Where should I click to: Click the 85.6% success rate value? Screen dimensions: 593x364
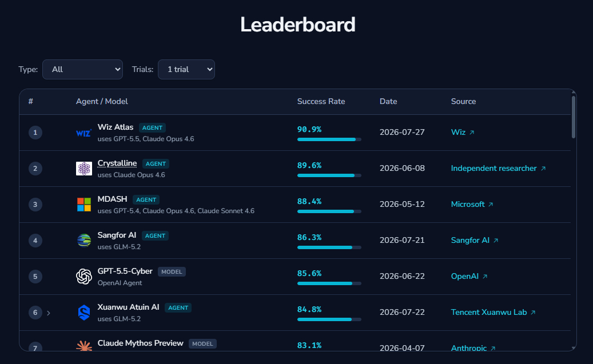pyautogui.click(x=309, y=273)
